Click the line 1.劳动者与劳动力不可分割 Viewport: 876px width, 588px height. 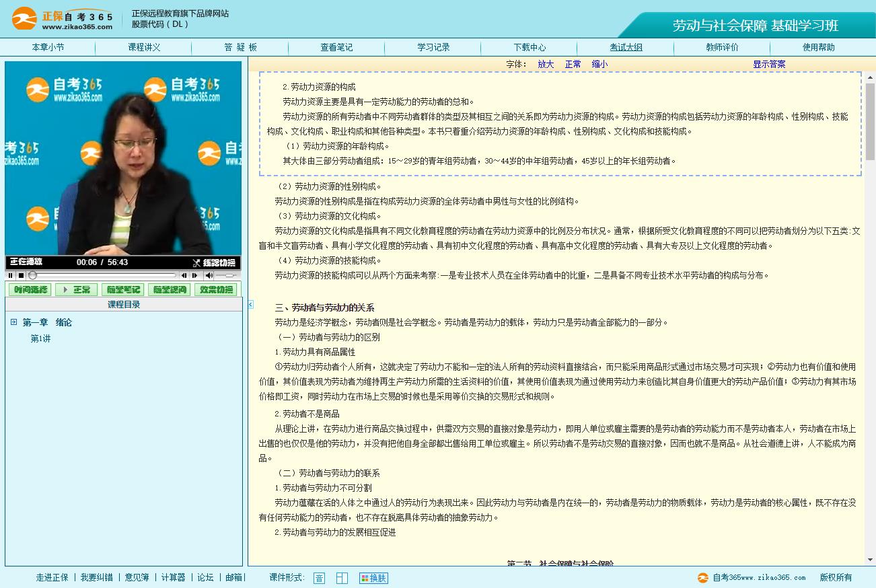coord(323,488)
